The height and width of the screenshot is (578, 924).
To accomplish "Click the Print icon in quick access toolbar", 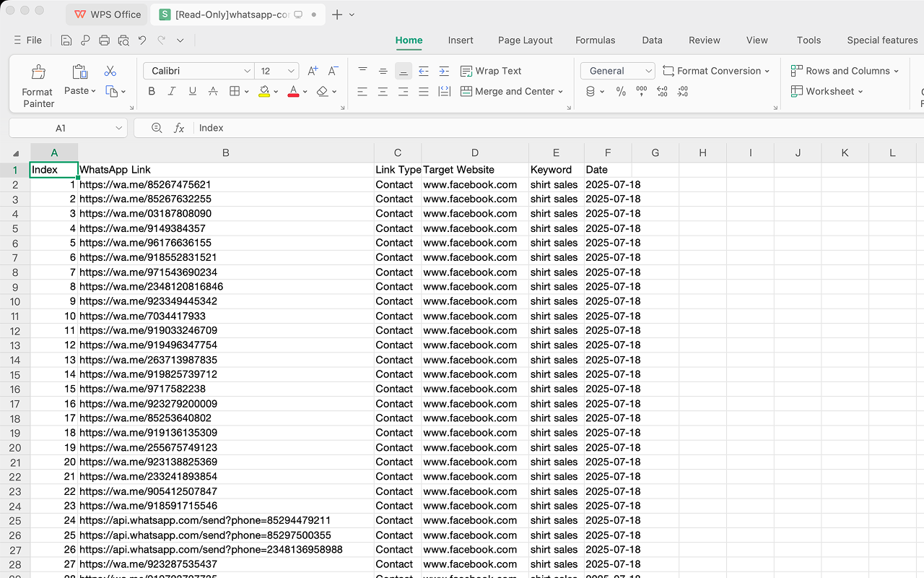I will tap(105, 40).
